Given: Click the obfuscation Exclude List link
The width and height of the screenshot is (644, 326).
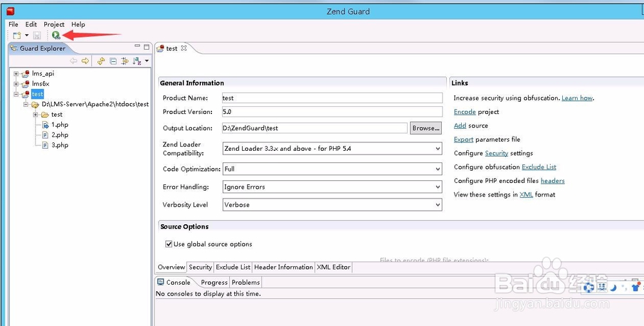Looking at the screenshot, I should pos(539,167).
